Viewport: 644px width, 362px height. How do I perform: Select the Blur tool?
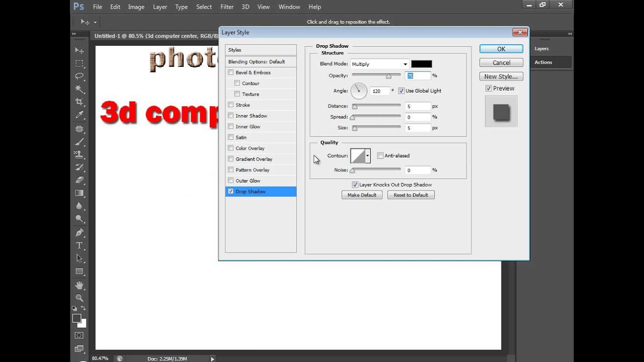click(79, 206)
